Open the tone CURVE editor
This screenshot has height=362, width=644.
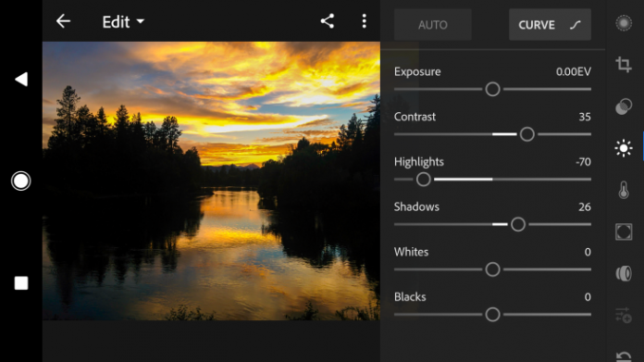pos(550,25)
